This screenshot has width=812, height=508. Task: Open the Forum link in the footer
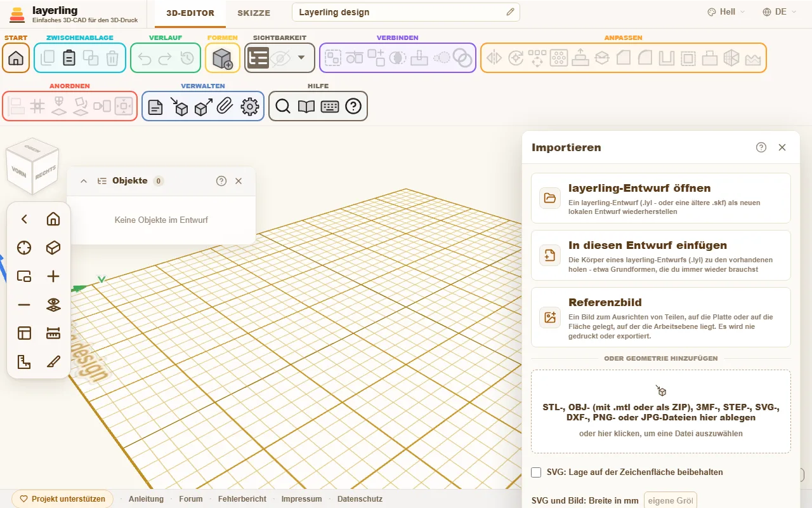click(191, 499)
